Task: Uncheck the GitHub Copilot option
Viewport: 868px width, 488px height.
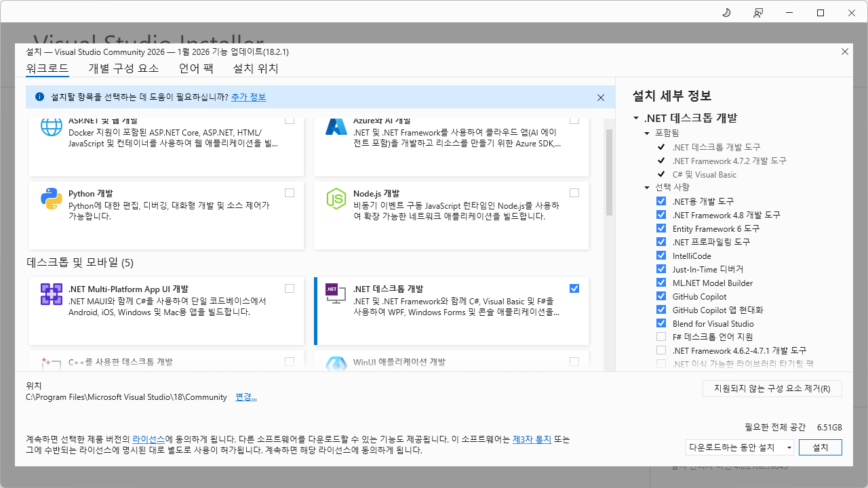Action: pyautogui.click(x=661, y=296)
